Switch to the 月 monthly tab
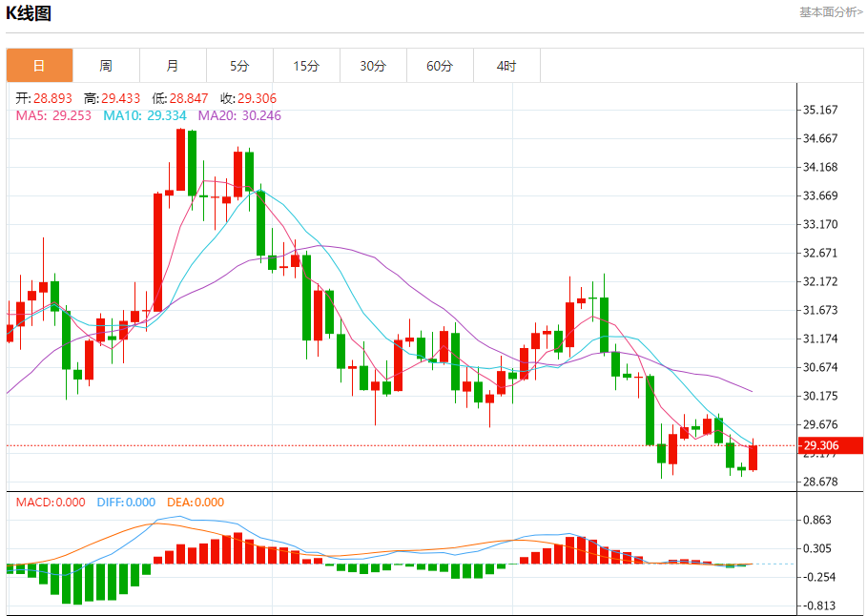Image resolution: width=867 pixels, height=616 pixels. (173, 66)
